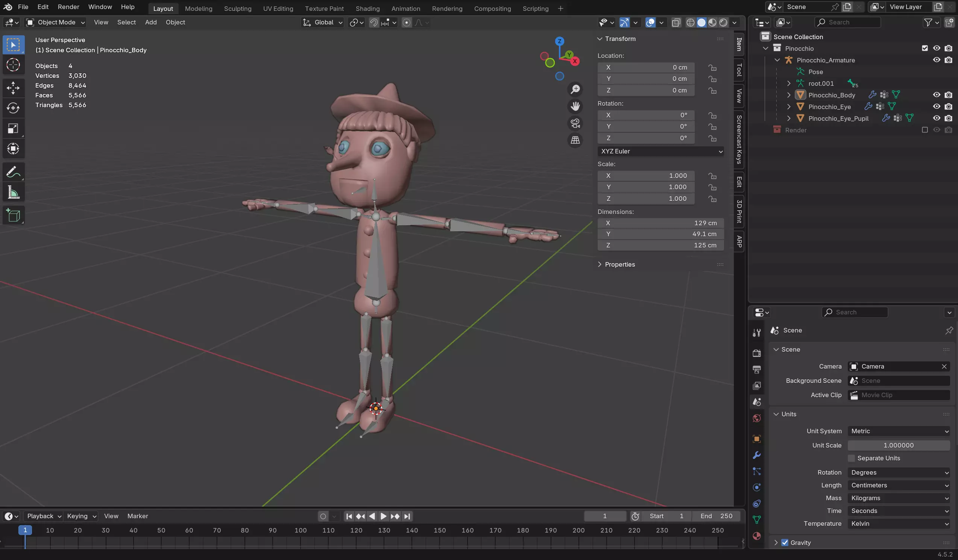Screen dimensions: 958x560
Task: Toggle camera view icon in viewport
Action: pyautogui.click(x=575, y=123)
